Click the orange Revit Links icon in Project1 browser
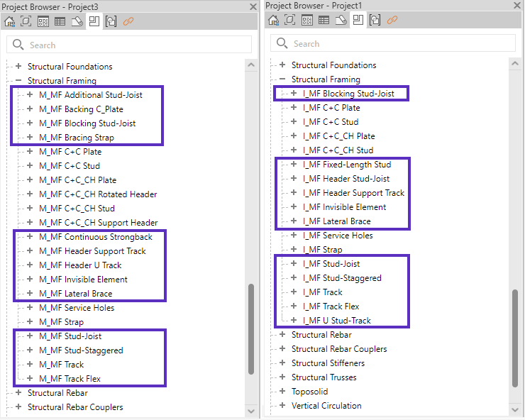Viewport: 525px width, 420px height. 392,20
